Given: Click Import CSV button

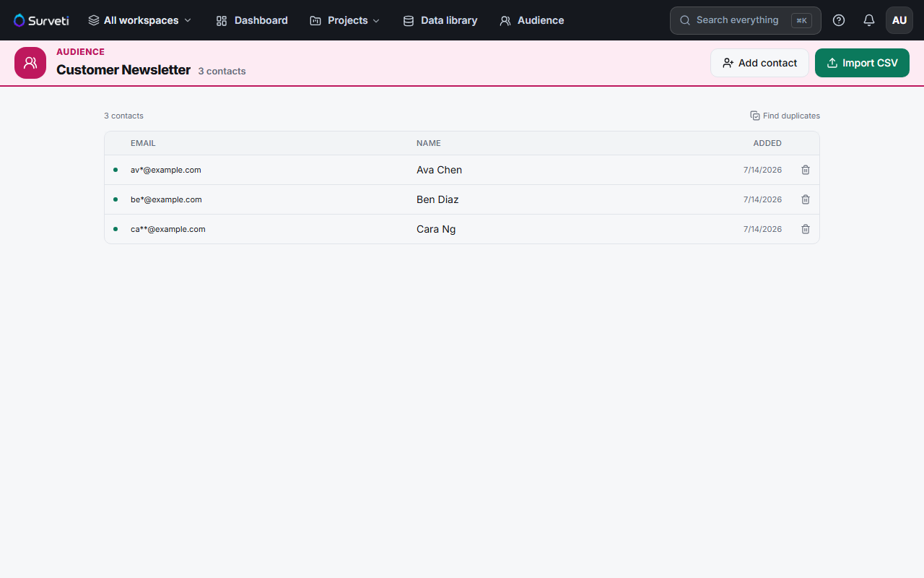Looking at the screenshot, I should [x=862, y=63].
